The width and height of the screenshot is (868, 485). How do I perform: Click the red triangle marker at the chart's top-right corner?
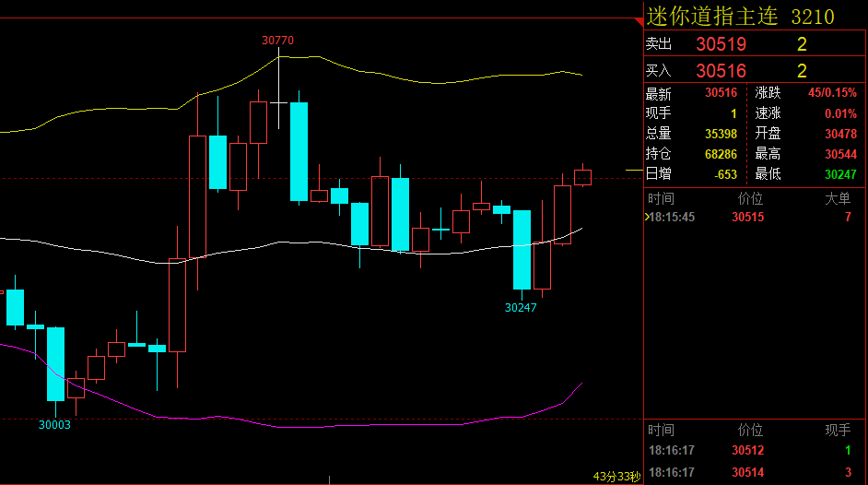click(x=639, y=22)
